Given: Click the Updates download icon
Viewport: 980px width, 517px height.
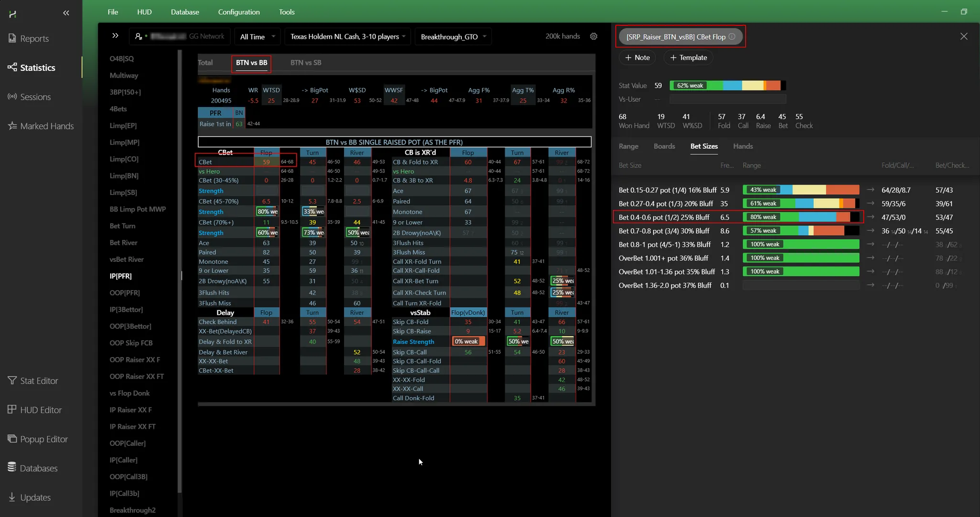Looking at the screenshot, I should click(x=12, y=497).
